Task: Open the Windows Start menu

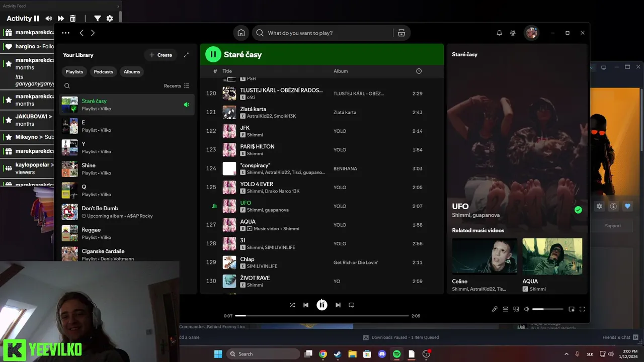Action: coord(218,354)
